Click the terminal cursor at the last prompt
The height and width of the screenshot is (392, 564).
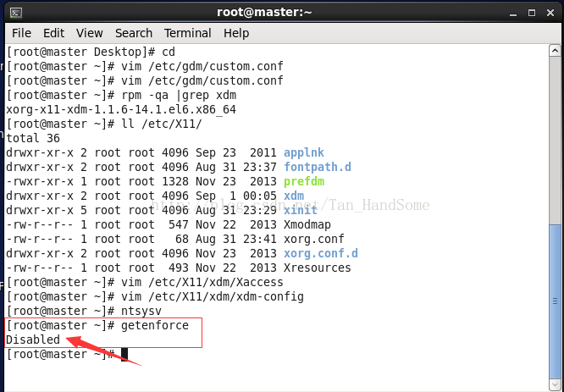(x=124, y=354)
